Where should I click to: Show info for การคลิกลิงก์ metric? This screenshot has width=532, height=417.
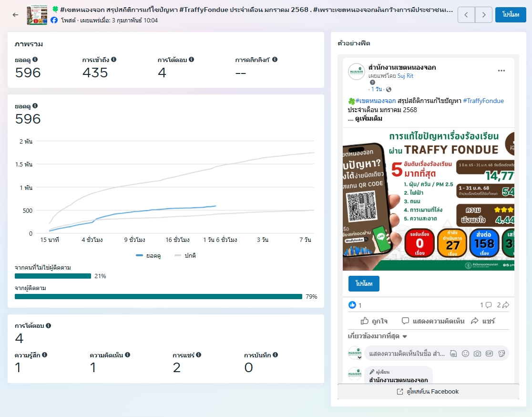[275, 60]
